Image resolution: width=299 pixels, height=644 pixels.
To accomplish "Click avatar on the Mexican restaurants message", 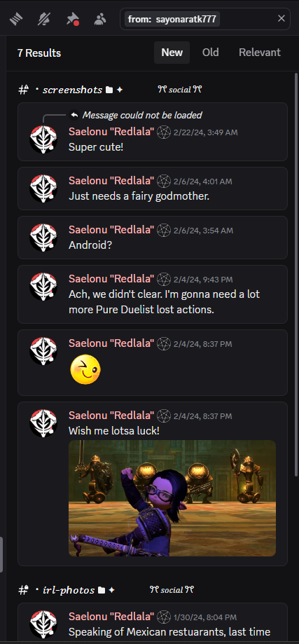I will 43,624.
